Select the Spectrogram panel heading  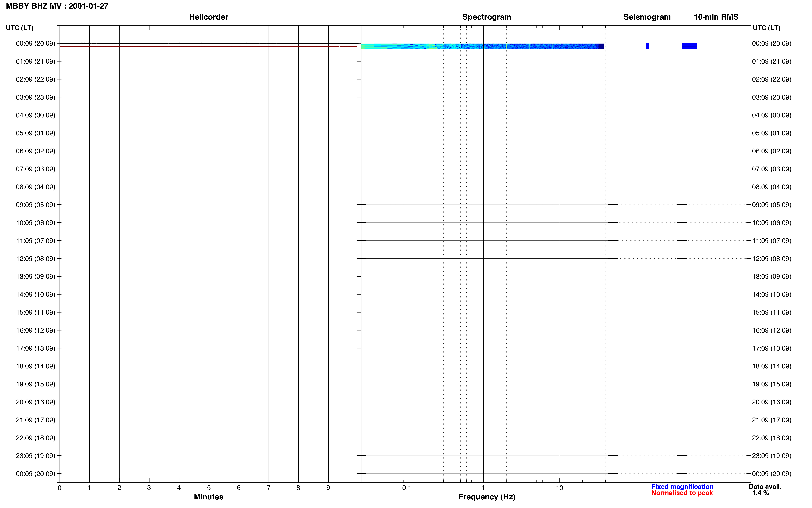pos(487,17)
